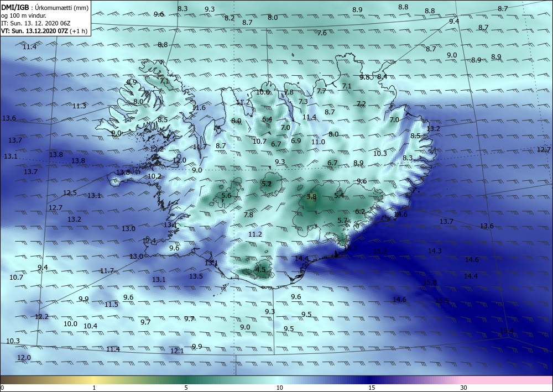Click the 5.7 value on the map
Viewport: 553px width, 392px height.
point(342,220)
